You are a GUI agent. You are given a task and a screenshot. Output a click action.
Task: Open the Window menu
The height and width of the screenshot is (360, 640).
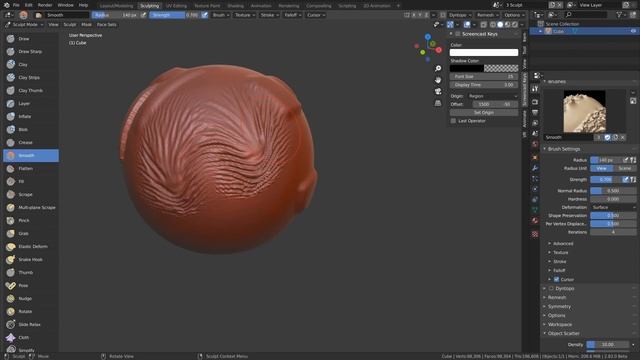(65, 5)
